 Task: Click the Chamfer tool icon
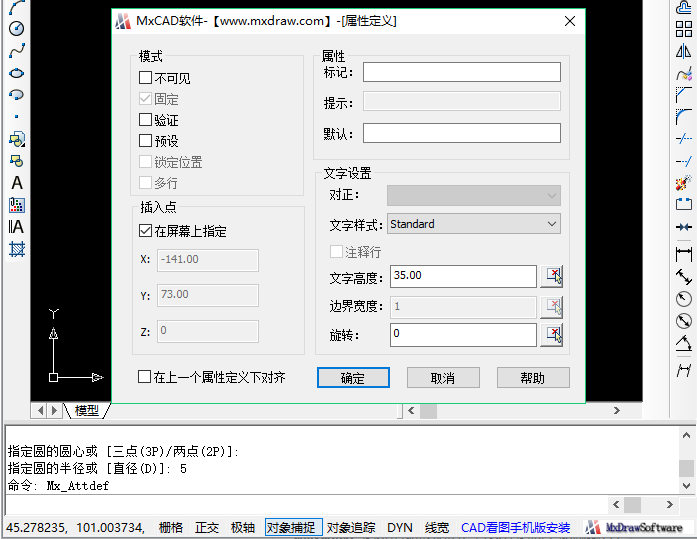click(684, 95)
